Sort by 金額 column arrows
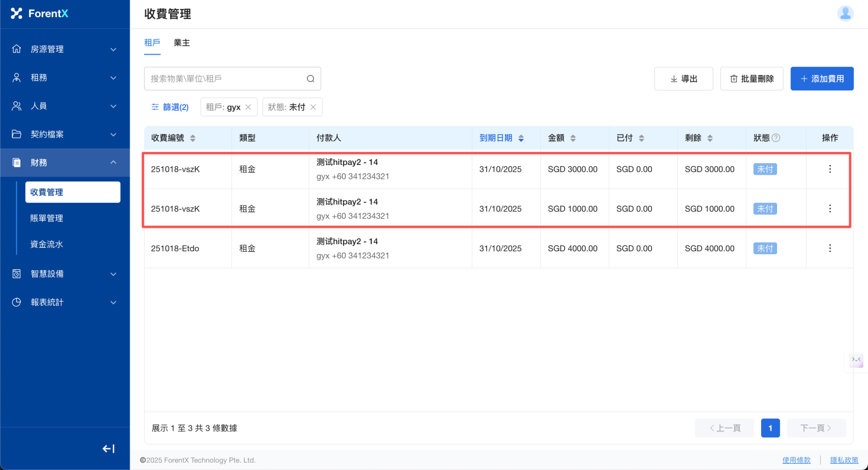 click(573, 138)
